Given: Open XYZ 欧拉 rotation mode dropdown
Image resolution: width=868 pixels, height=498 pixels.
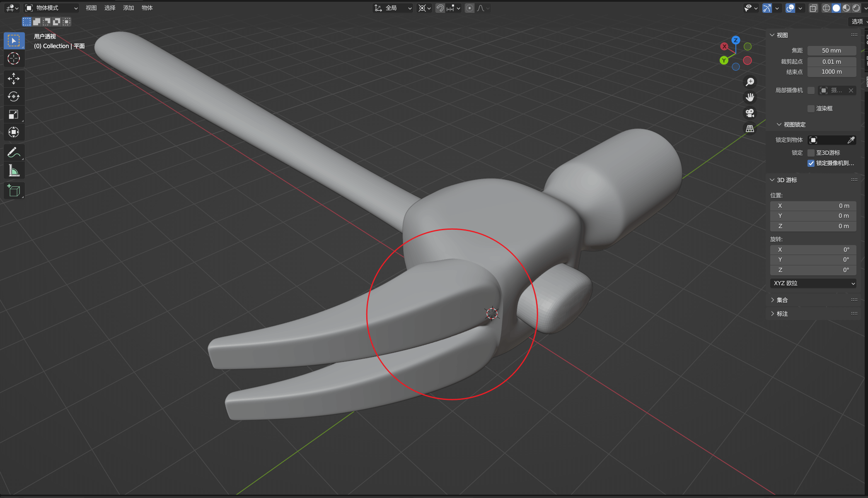Looking at the screenshot, I should click(x=813, y=283).
